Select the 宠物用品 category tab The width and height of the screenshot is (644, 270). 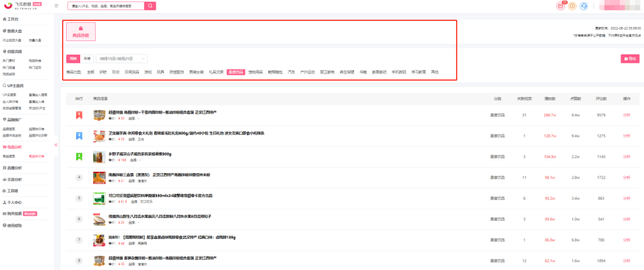pos(257,71)
